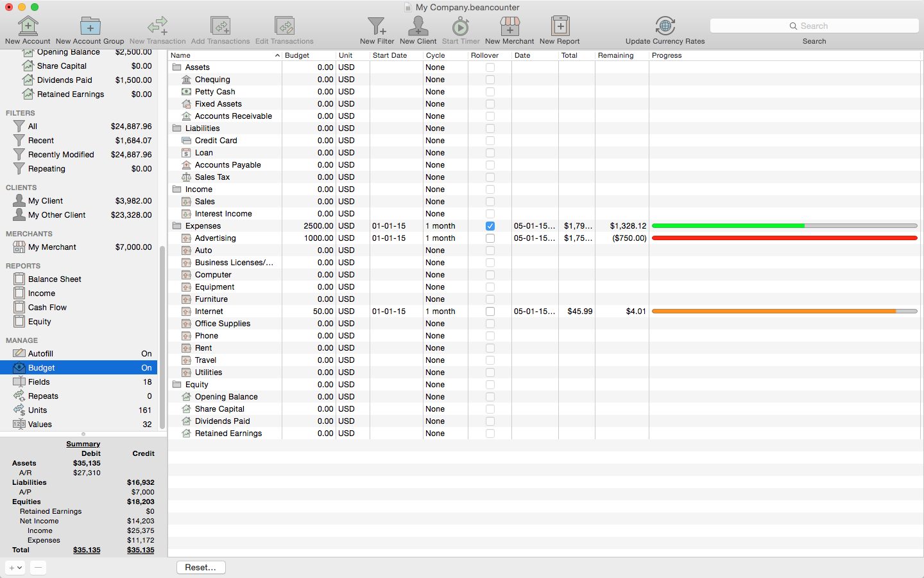This screenshot has width=924, height=578.
Task: Click the New Transaction toolbar icon
Action: coord(158,26)
